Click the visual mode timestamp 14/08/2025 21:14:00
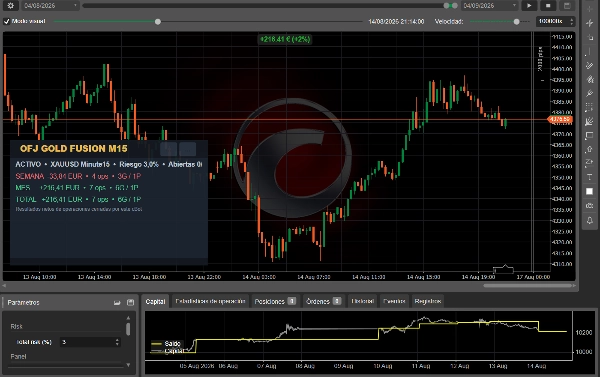Viewport: 600px width, 377px height. click(x=396, y=21)
